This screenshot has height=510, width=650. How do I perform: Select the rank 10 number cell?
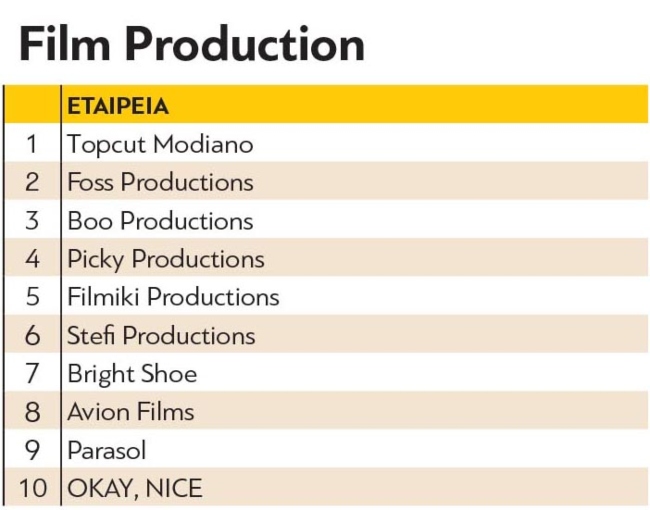pos(32,488)
